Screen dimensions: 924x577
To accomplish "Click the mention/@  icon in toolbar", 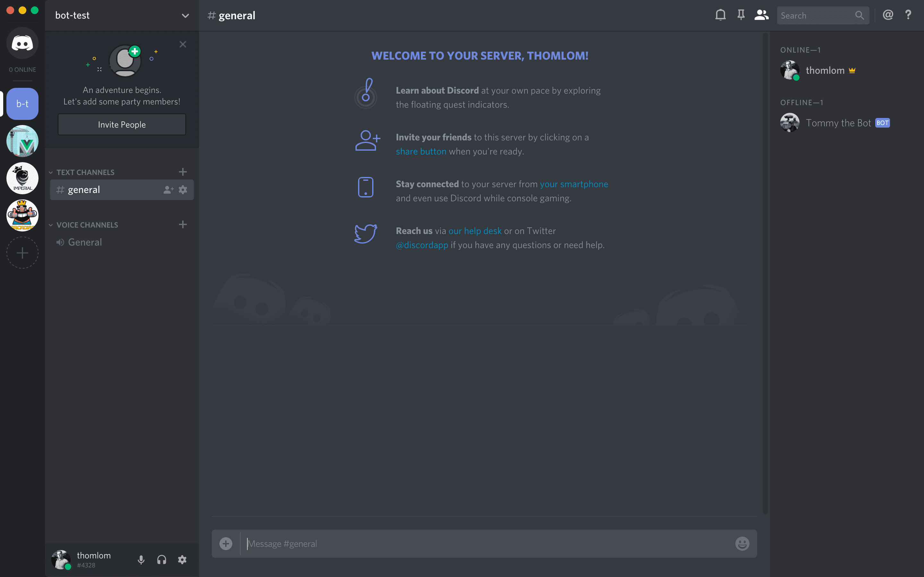I will (888, 15).
